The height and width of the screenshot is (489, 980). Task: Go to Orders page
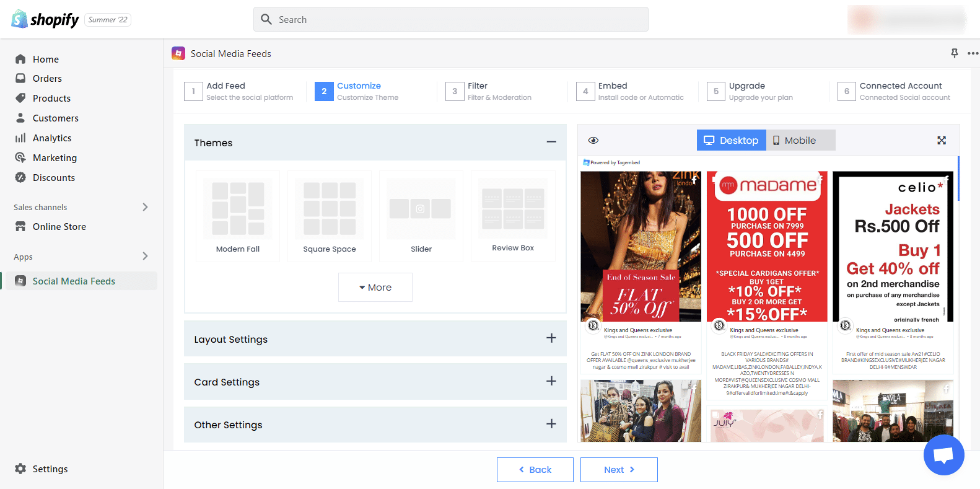47,79
